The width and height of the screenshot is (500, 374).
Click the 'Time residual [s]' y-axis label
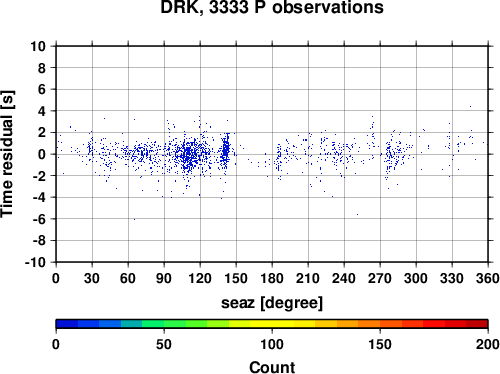(7, 154)
